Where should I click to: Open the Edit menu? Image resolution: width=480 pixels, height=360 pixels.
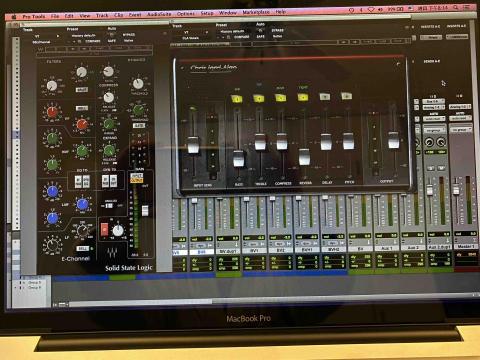(69, 16)
